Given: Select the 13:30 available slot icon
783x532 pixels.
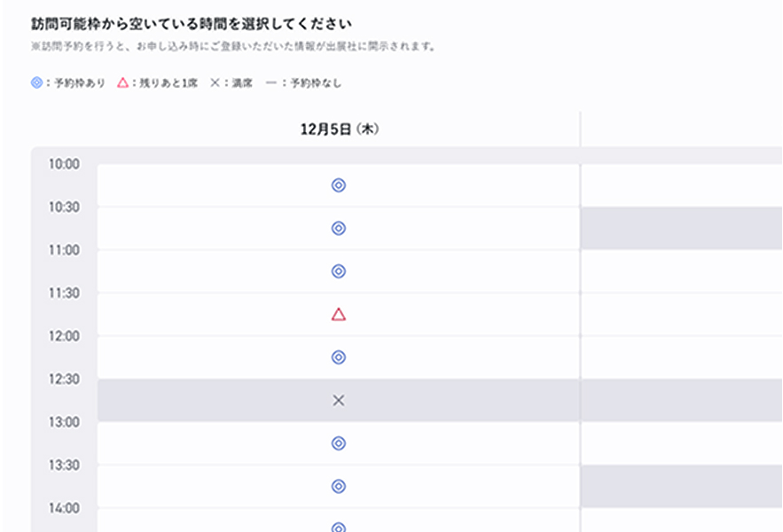Looking at the screenshot, I should click(x=338, y=486).
